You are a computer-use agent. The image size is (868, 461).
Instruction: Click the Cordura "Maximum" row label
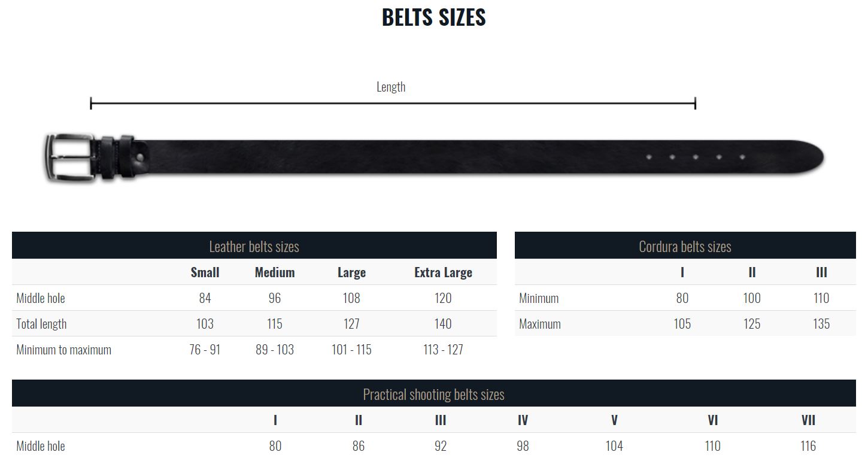tap(540, 324)
